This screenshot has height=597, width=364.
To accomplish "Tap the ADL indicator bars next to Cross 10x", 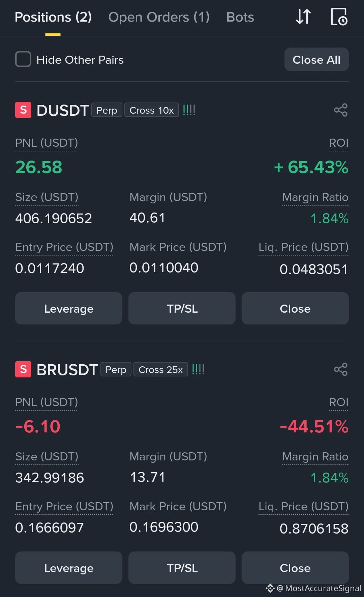I will [189, 110].
